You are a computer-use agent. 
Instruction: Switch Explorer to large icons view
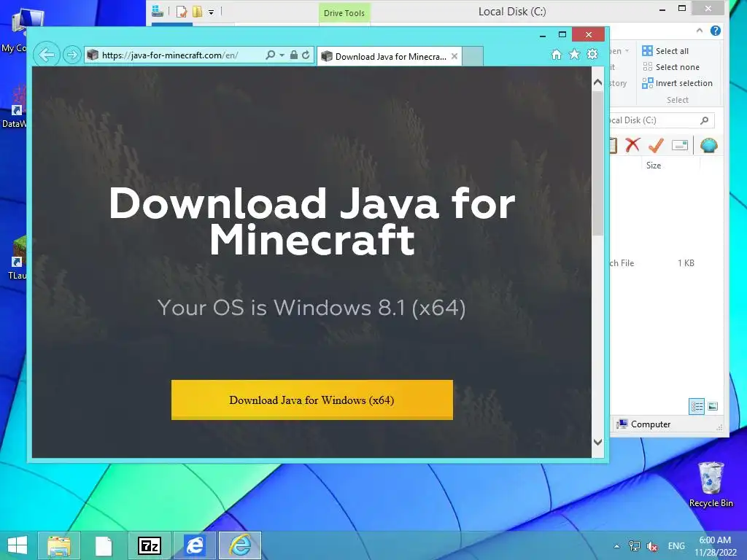713,406
